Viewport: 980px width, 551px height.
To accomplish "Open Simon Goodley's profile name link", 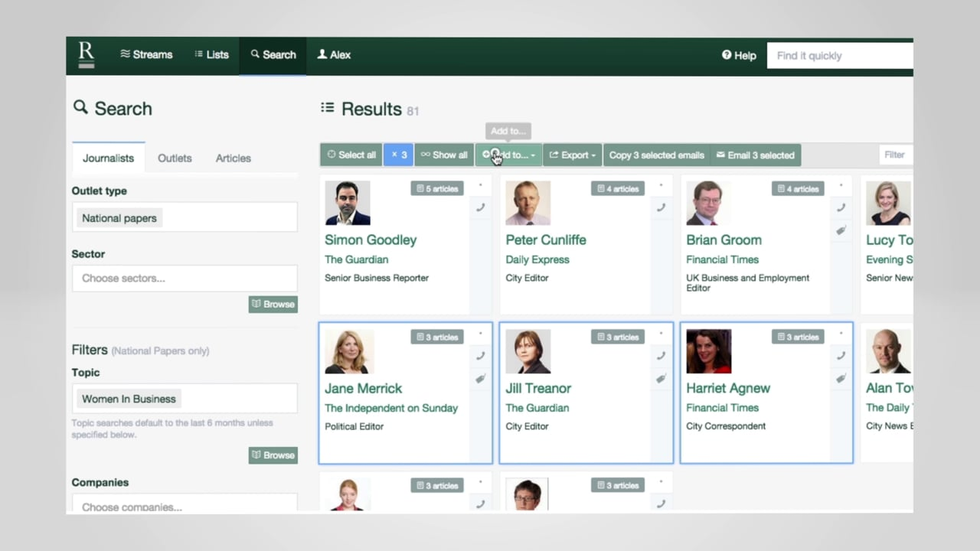I will tap(371, 240).
